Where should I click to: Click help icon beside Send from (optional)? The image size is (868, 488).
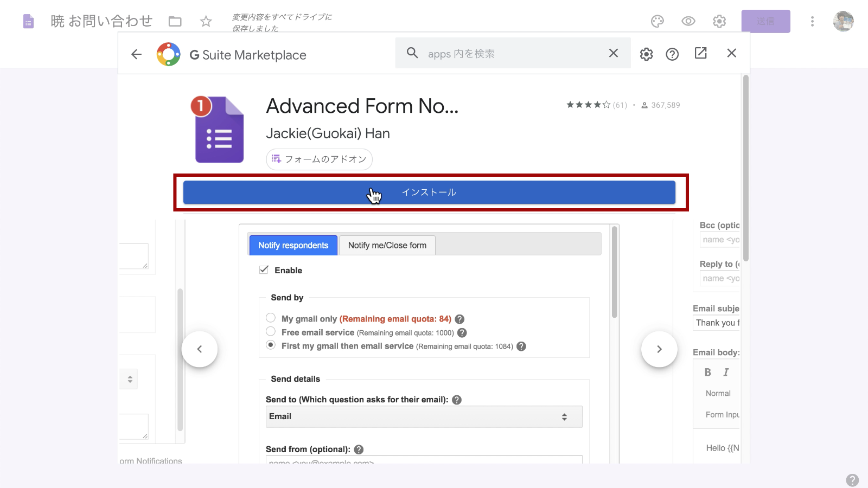pyautogui.click(x=359, y=450)
